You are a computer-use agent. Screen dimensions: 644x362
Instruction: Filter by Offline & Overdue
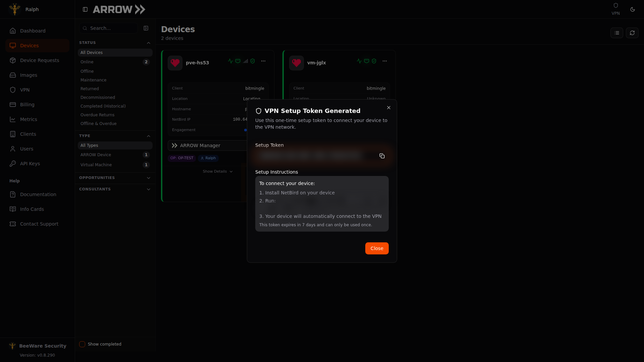tap(115, 124)
